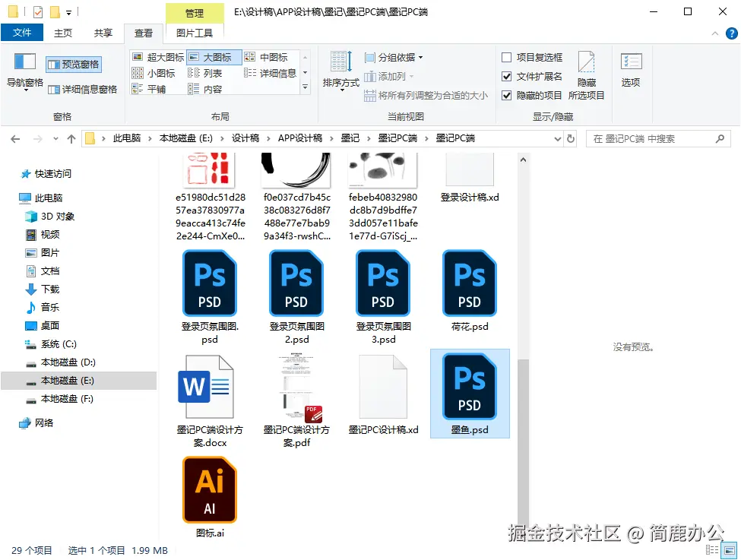741x560 pixels.
Task: Open Downloads (下载) in the navigation pane
Action: tap(43, 289)
